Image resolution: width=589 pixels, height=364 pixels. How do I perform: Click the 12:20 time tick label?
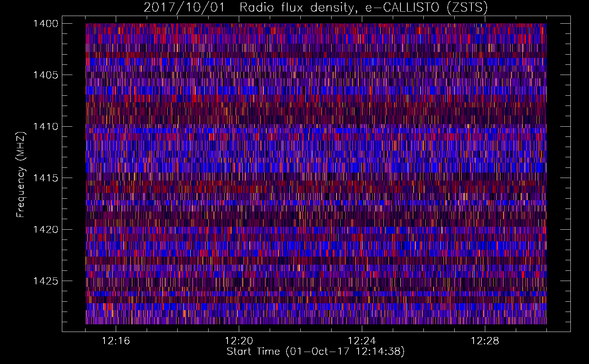point(239,341)
